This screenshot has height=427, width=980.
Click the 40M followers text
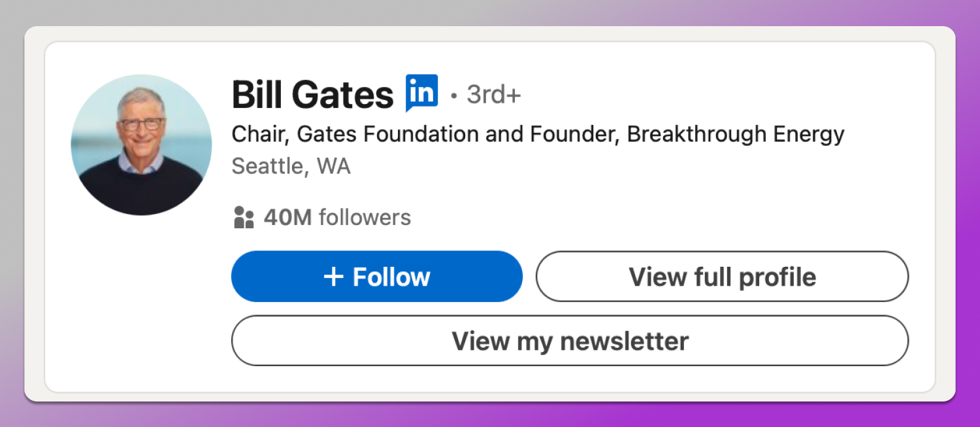point(336,216)
